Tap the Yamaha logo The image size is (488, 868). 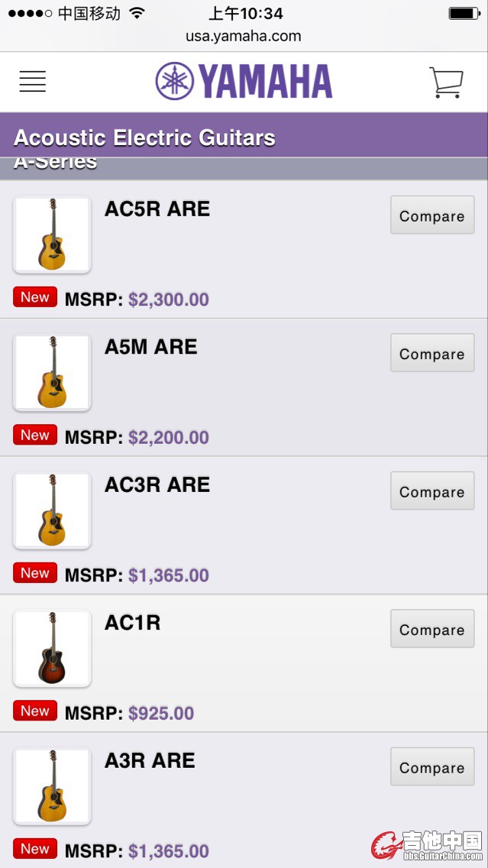coord(244,81)
